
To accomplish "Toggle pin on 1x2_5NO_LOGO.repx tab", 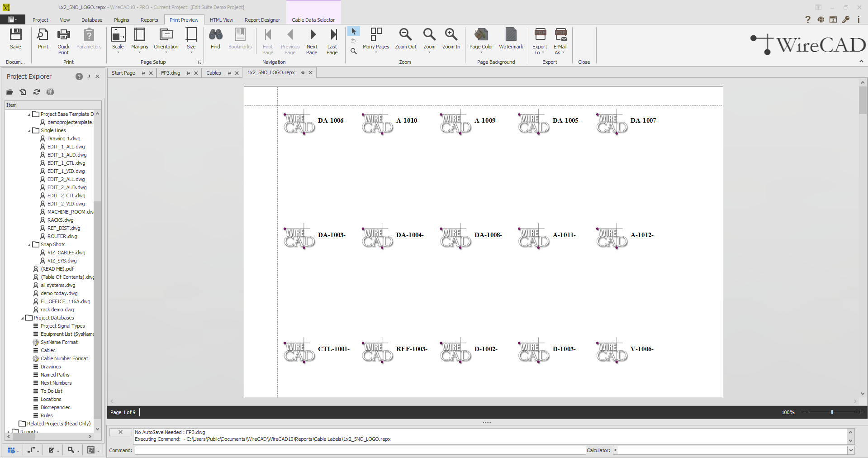I will click(303, 72).
